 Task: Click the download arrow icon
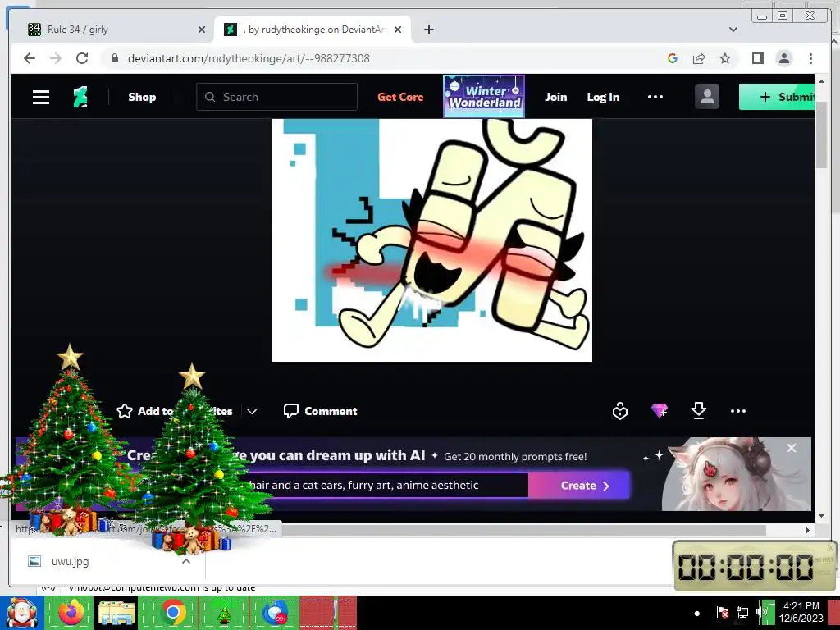[699, 411]
